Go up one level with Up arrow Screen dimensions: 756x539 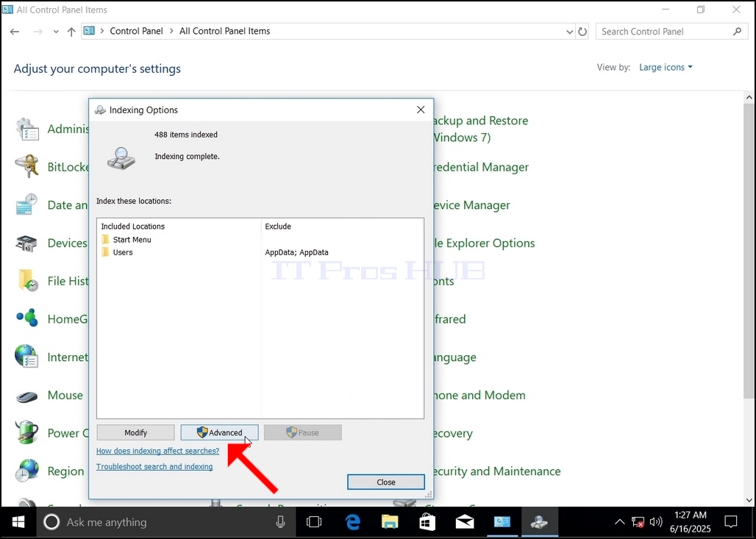[x=71, y=32]
